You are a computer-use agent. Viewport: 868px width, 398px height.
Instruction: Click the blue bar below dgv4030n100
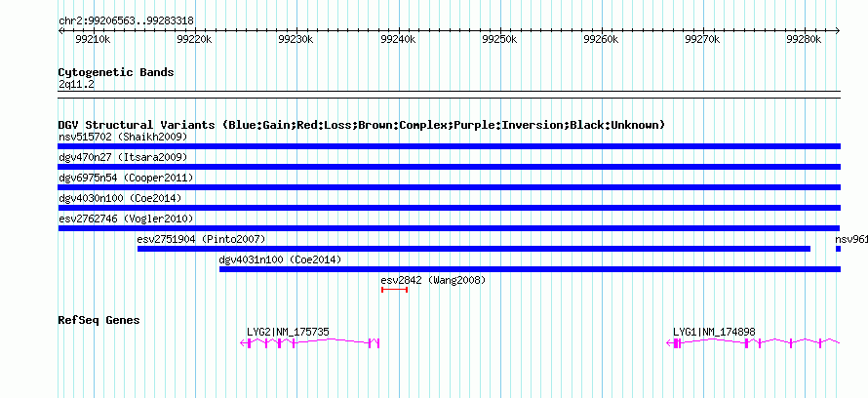point(449,208)
